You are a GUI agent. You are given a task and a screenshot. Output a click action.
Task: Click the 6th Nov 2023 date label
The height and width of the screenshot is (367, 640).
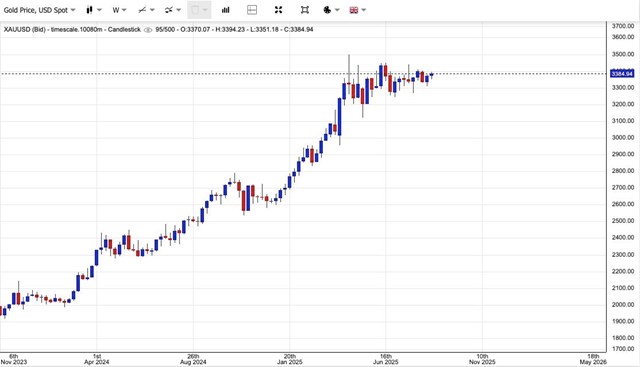13,359
